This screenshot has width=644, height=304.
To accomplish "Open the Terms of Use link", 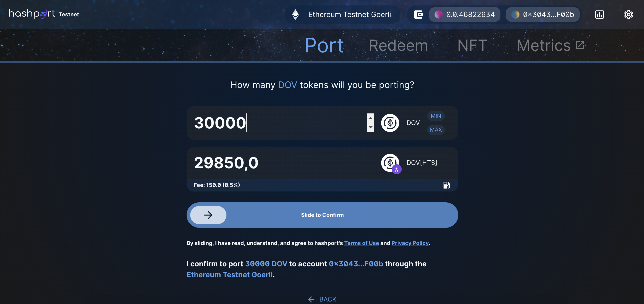I will click(x=361, y=243).
